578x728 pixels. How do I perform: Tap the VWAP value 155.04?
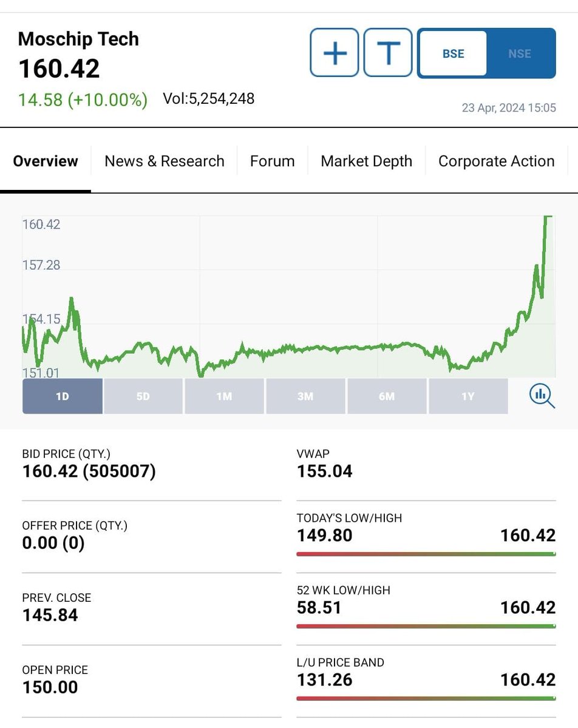[324, 471]
